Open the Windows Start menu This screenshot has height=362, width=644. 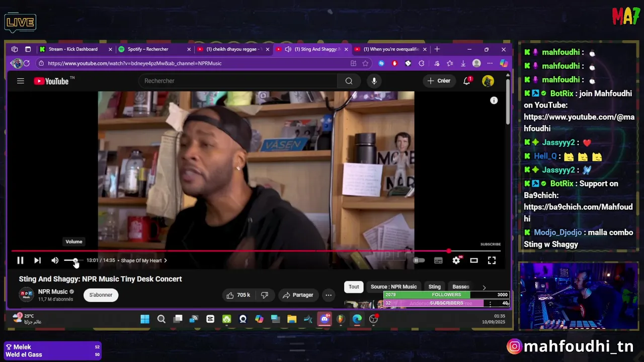coord(145,319)
